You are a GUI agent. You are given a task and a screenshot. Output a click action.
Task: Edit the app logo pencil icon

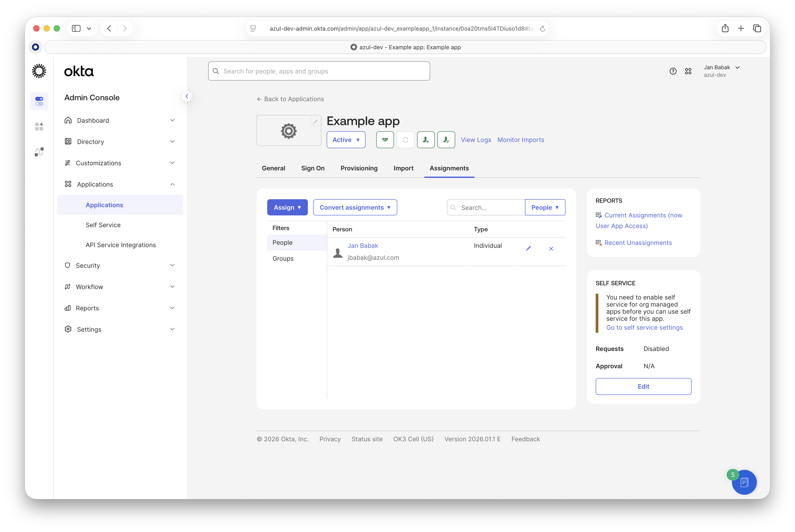click(x=315, y=121)
